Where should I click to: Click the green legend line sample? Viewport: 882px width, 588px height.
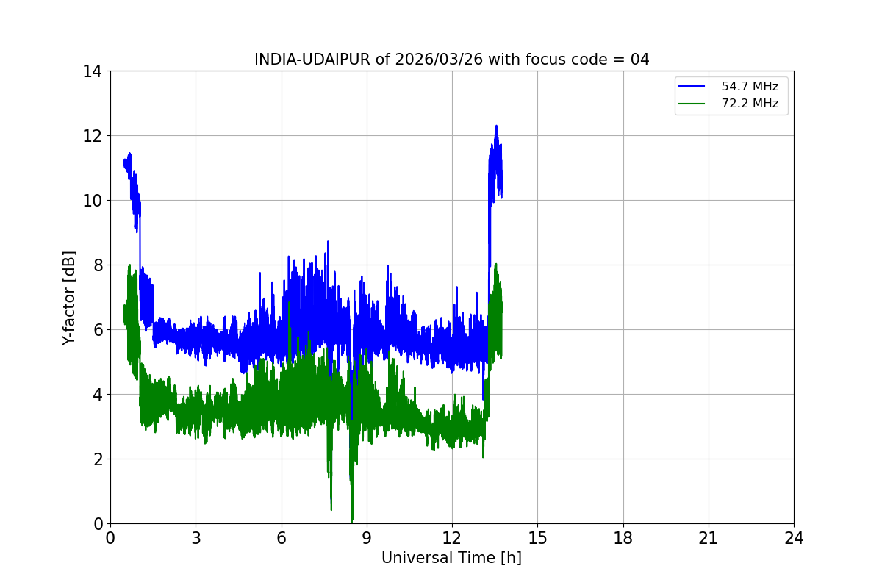(x=692, y=104)
